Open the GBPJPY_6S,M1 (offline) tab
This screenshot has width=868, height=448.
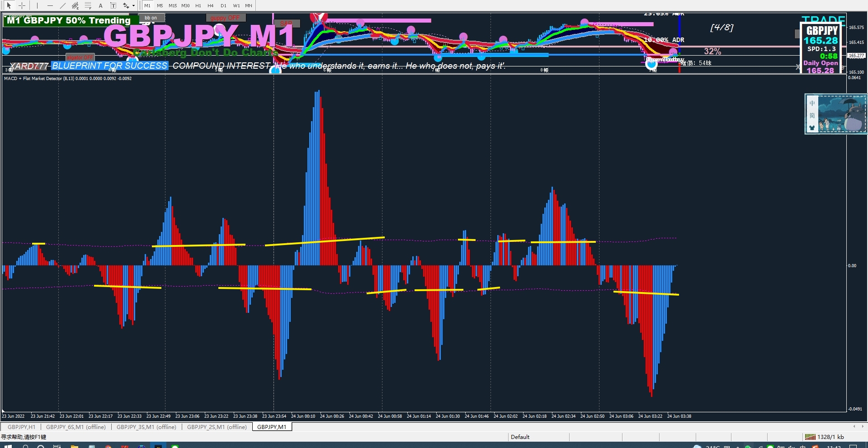(x=76, y=427)
